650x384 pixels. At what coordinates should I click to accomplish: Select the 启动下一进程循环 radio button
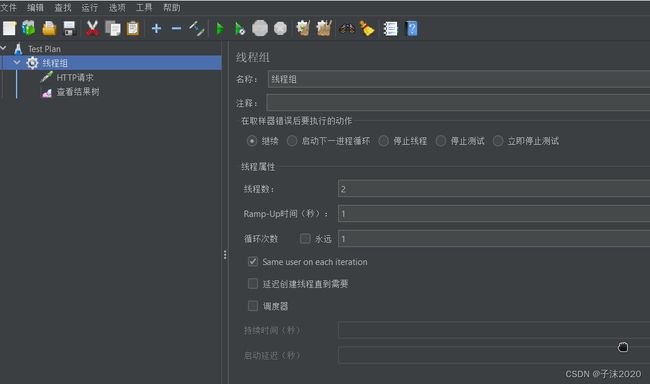[x=292, y=141]
